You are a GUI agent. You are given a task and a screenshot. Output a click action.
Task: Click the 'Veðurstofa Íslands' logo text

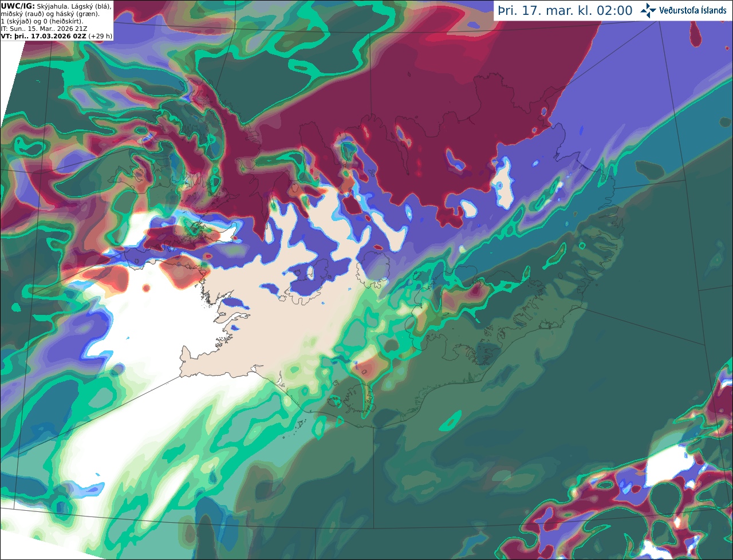click(693, 10)
